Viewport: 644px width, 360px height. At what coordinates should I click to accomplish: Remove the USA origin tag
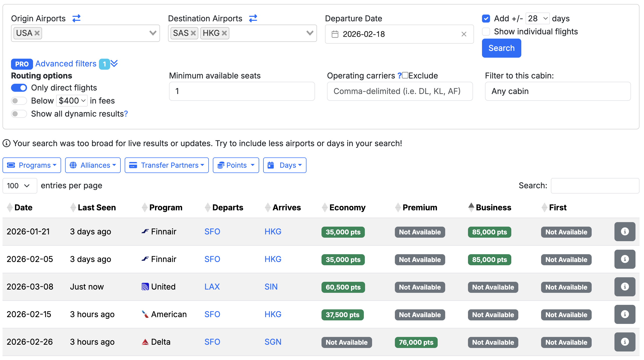(x=37, y=33)
